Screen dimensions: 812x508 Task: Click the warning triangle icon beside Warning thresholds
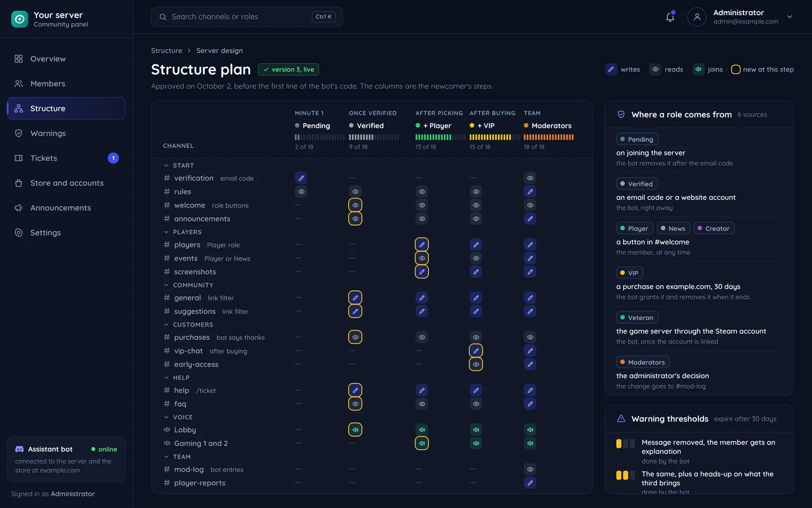(621, 419)
